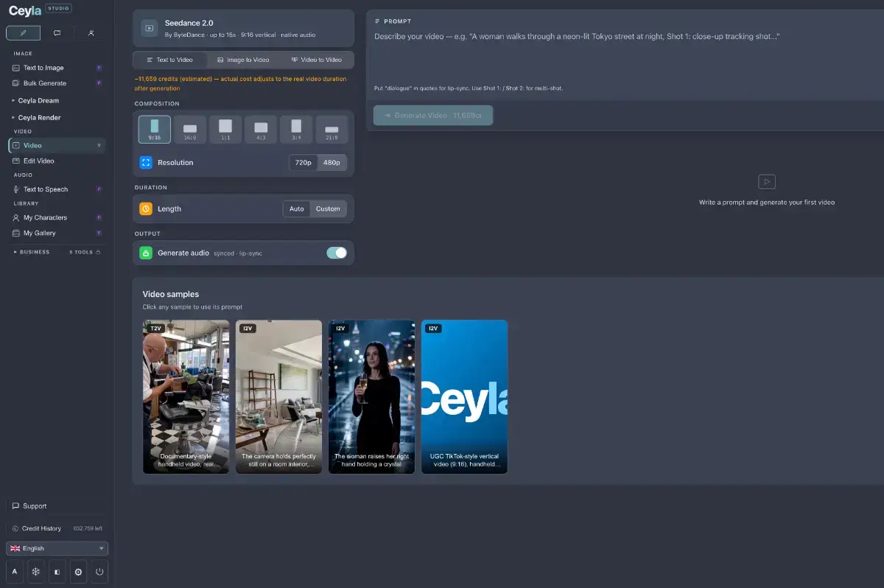Choose the 21:9 composition format

(331, 129)
